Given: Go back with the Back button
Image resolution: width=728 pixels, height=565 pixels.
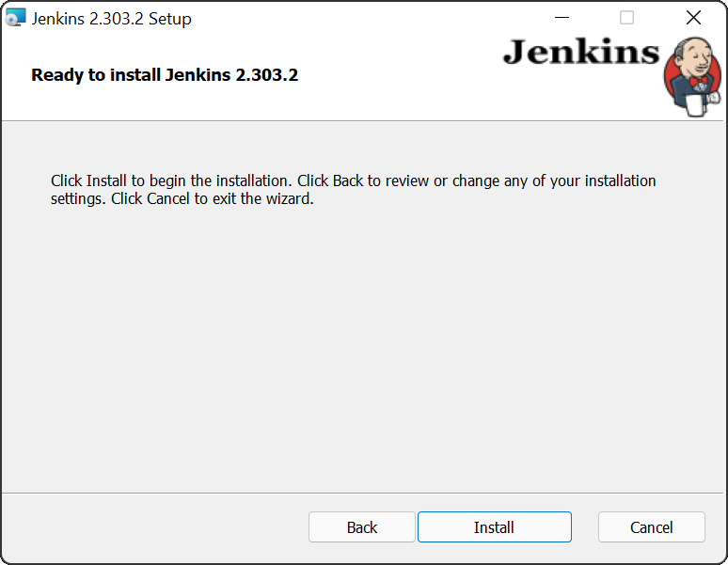Looking at the screenshot, I should [x=362, y=527].
